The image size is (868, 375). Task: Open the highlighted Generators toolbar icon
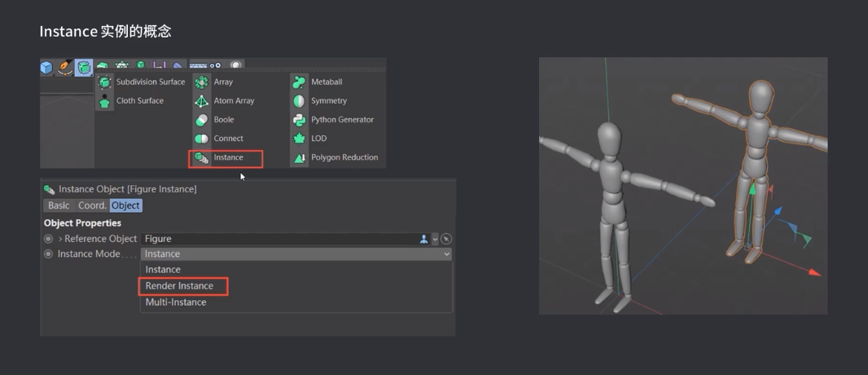coord(84,68)
